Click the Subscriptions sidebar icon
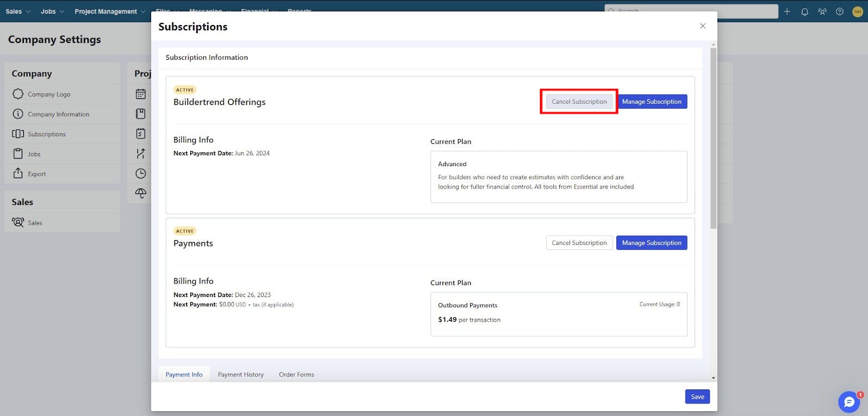868x416 pixels. pyautogui.click(x=18, y=134)
